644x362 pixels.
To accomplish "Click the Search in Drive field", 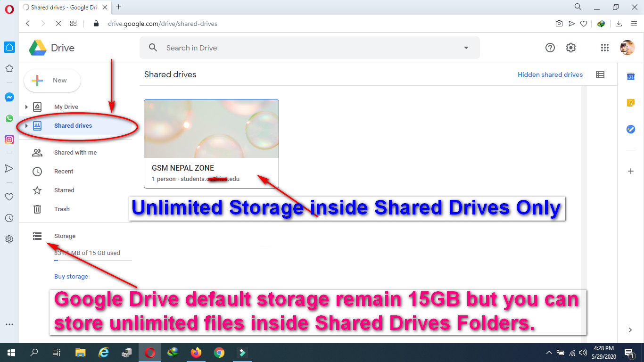I will click(309, 48).
